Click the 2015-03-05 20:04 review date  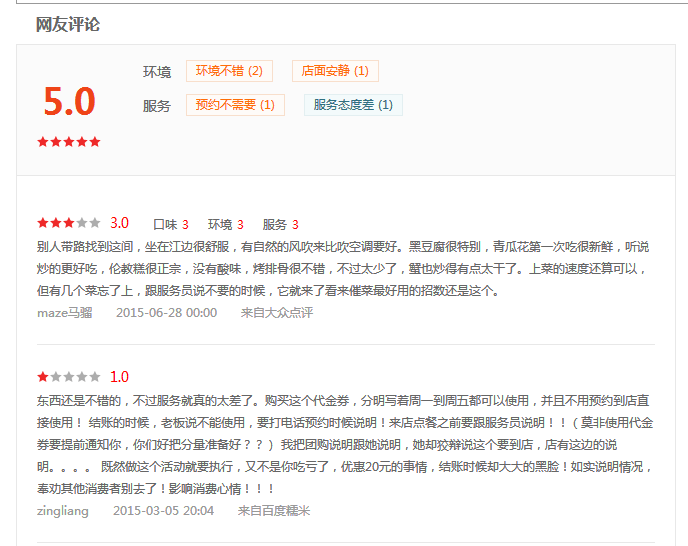coord(163,511)
